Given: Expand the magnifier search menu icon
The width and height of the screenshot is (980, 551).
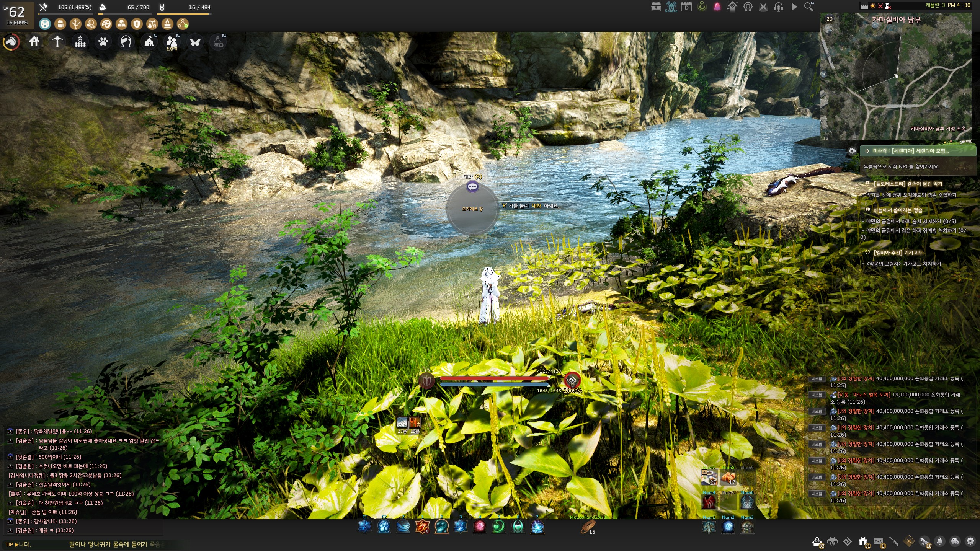Looking at the screenshot, I should 809,7.
